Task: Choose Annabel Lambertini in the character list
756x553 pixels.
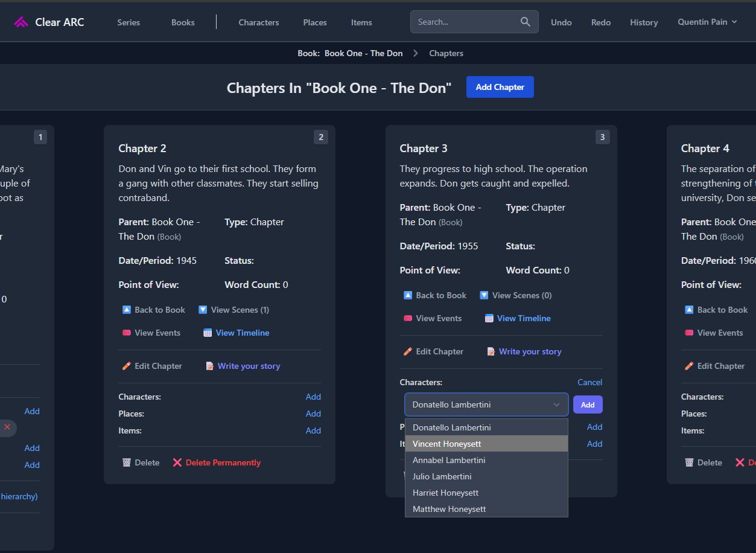Action: [x=449, y=460]
